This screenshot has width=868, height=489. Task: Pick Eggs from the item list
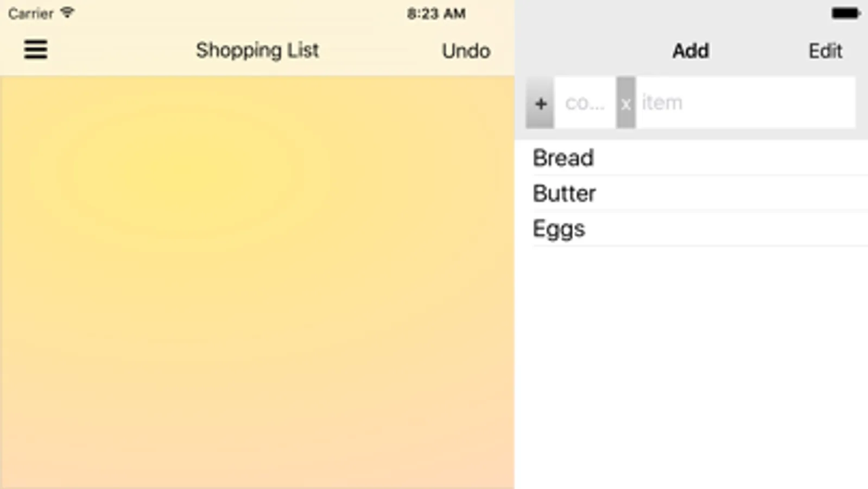pos(559,229)
